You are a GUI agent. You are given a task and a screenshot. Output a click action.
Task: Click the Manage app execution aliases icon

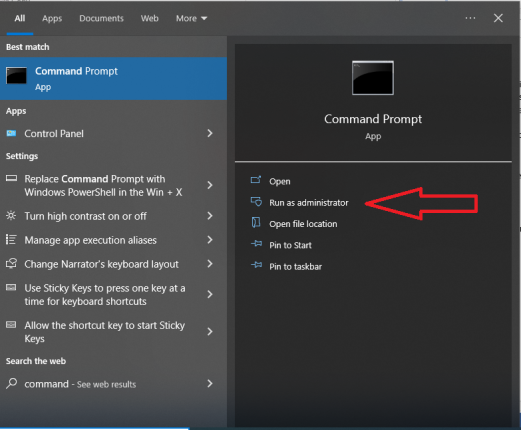click(x=11, y=240)
